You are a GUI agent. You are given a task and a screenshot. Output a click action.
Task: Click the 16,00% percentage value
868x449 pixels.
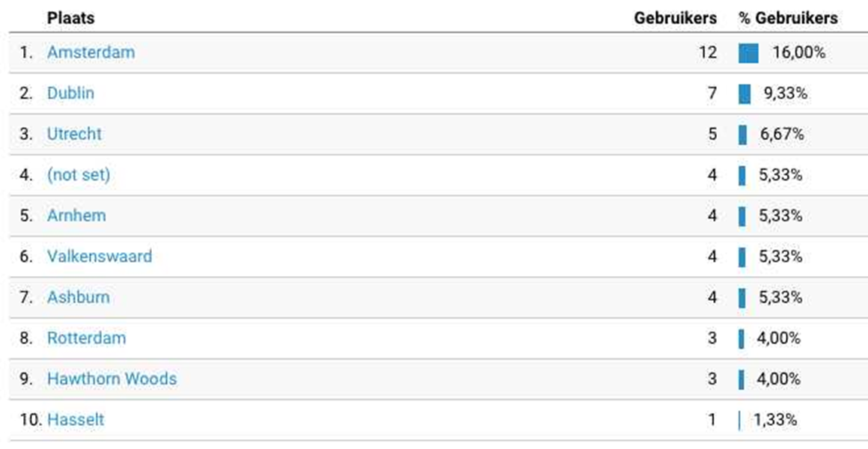click(798, 53)
